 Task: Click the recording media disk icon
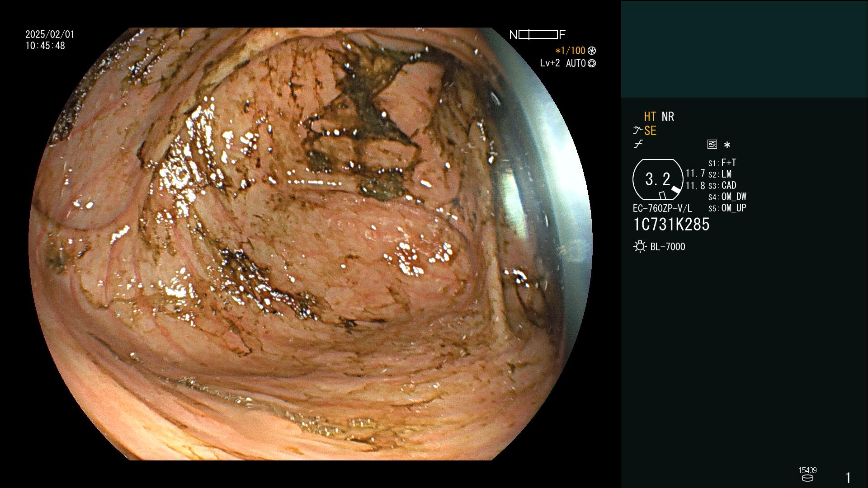(807, 478)
